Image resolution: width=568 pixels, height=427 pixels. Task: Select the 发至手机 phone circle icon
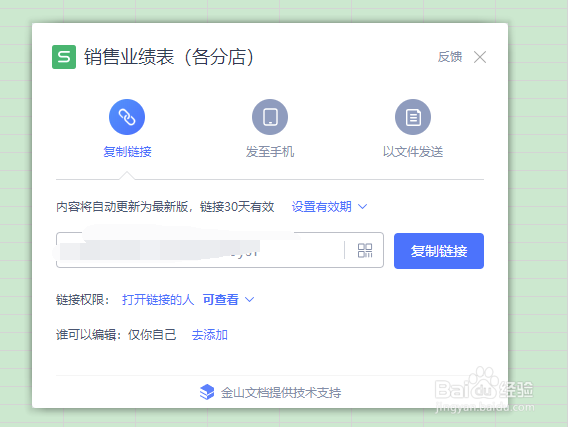[270, 117]
